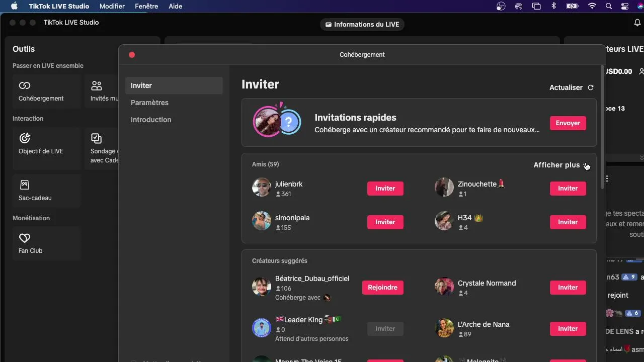Click the julienbrk username
The width and height of the screenshot is (644, 362).
(x=289, y=184)
